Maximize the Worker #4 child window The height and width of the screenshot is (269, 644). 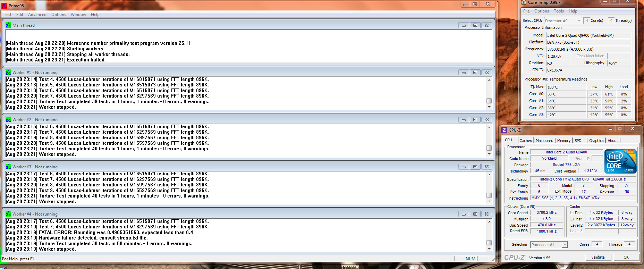(x=475, y=214)
